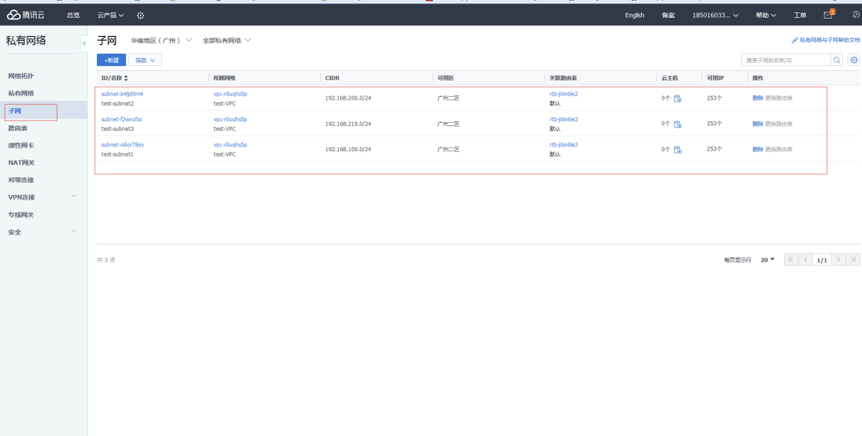Open table column settings gear icon
Screen dimensions: 862x436
click(x=854, y=60)
